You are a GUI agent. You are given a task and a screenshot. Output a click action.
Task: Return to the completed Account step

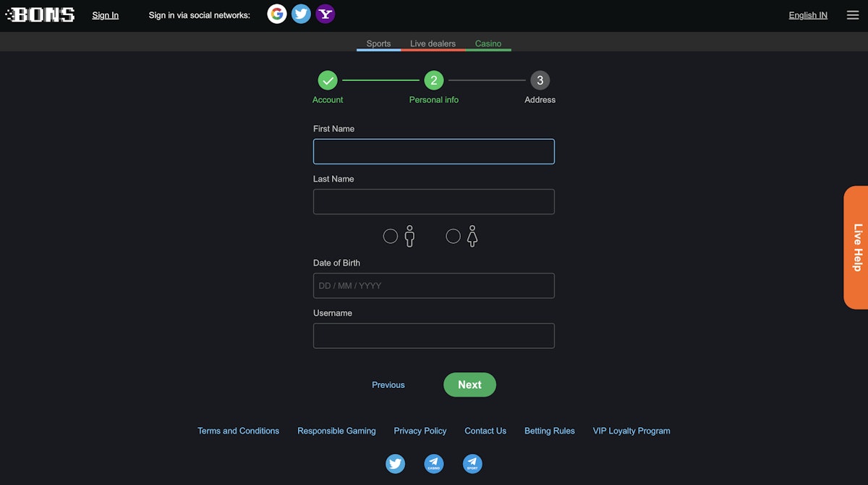[328, 80]
